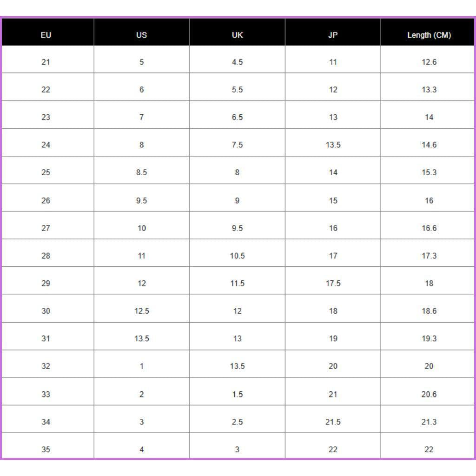Click US size 8.5 cell
The width and height of the screenshot is (476, 476).
(x=141, y=172)
